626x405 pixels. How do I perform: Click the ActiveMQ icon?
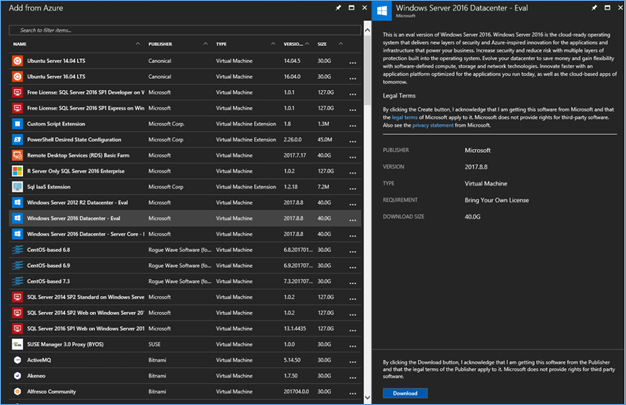tap(17, 360)
